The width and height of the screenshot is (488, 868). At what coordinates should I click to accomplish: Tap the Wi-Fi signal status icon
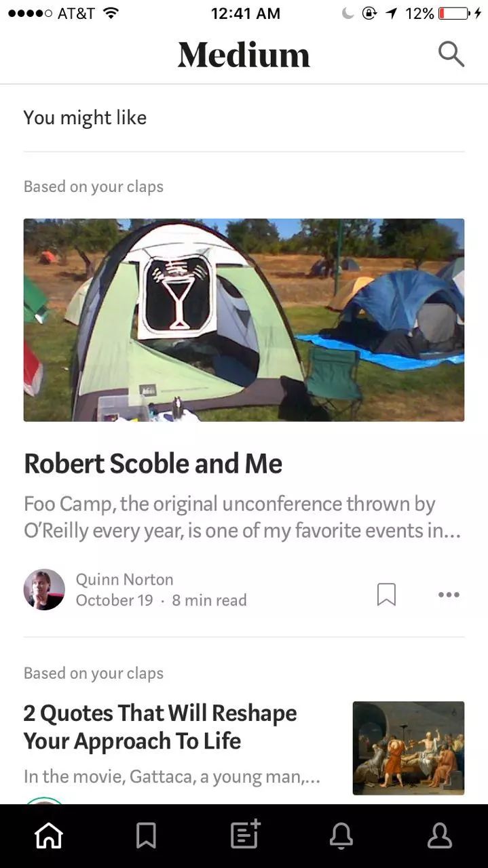[111, 14]
